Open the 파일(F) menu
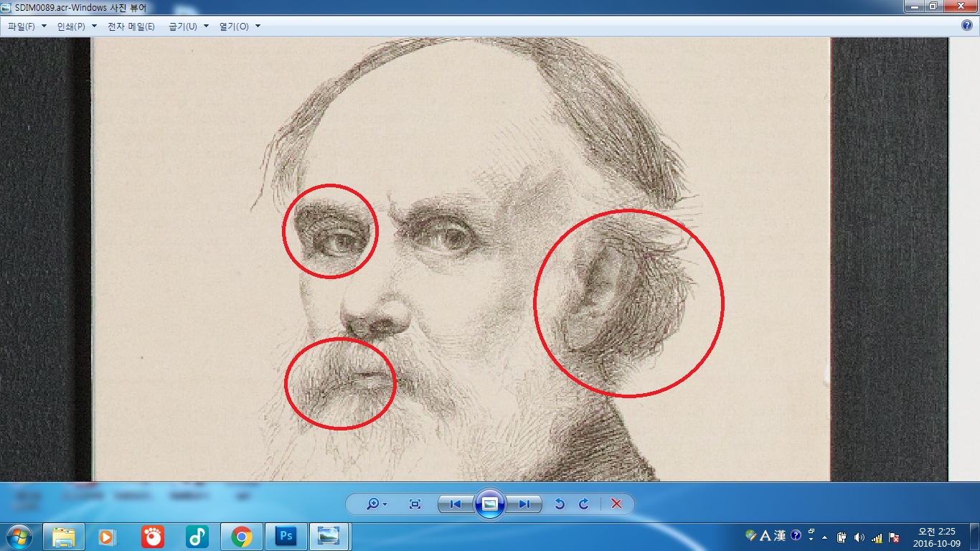Viewport: 980px width, 551px height. (x=27, y=26)
